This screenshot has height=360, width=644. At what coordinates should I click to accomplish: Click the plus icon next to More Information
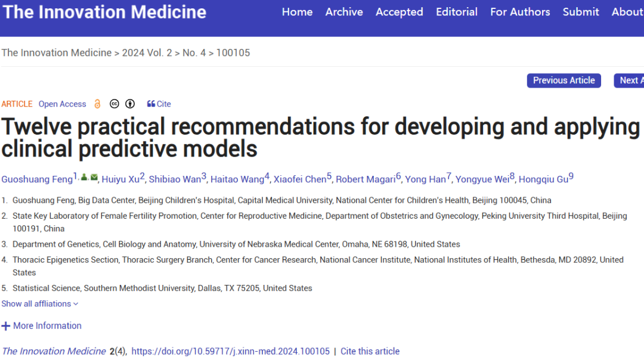pos(6,326)
